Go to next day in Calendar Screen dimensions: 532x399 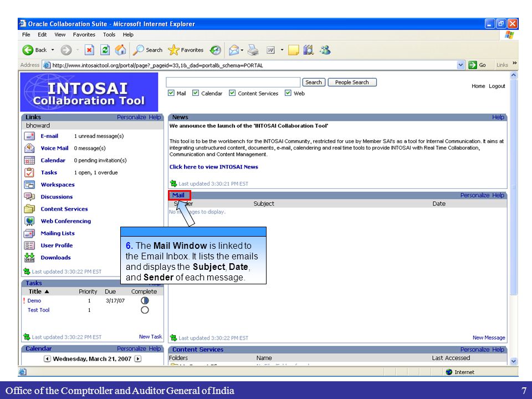click(x=138, y=359)
